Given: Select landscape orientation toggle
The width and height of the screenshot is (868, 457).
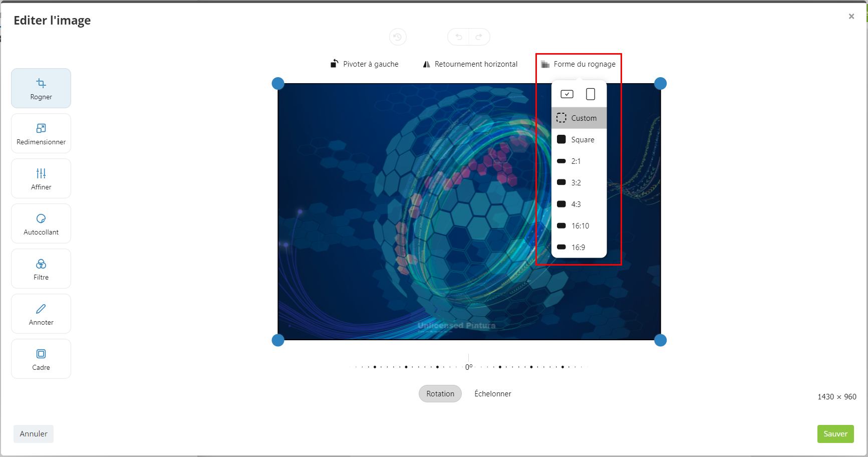Looking at the screenshot, I should coord(567,94).
